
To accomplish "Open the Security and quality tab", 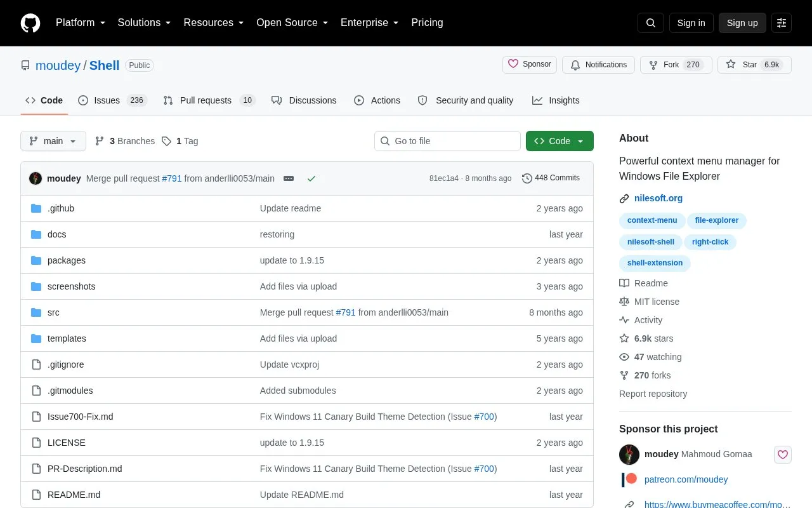I will pyautogui.click(x=466, y=100).
